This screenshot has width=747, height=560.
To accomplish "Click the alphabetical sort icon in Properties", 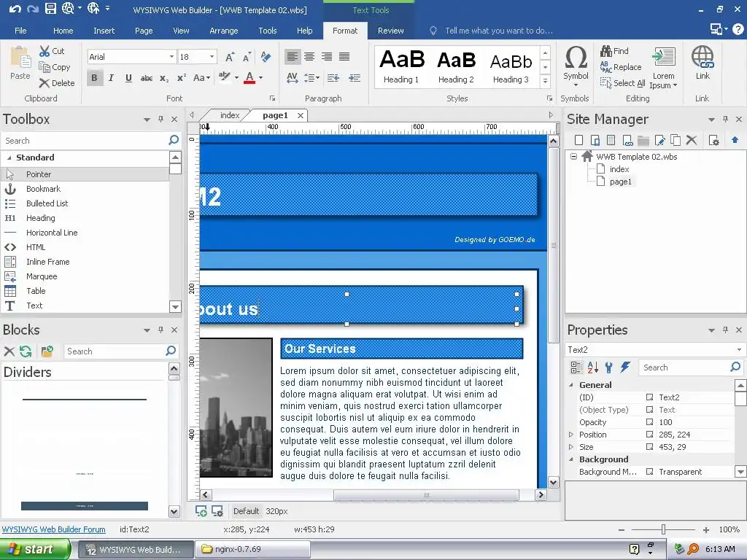I will [592, 367].
